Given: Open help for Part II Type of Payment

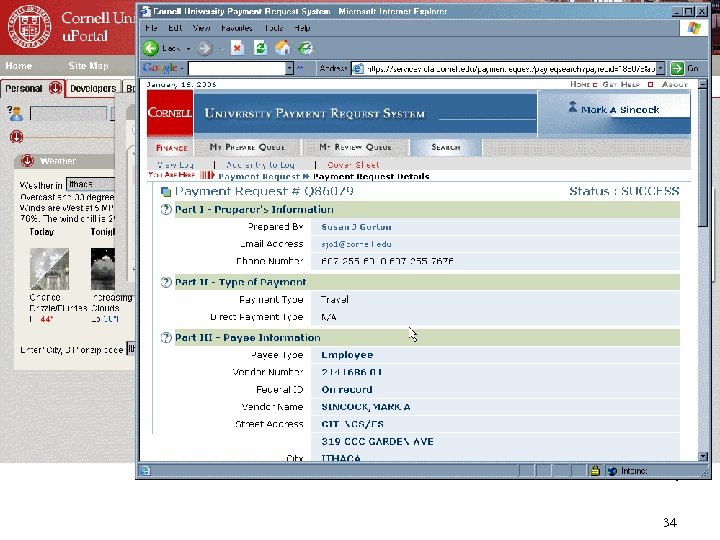Looking at the screenshot, I should (x=166, y=282).
